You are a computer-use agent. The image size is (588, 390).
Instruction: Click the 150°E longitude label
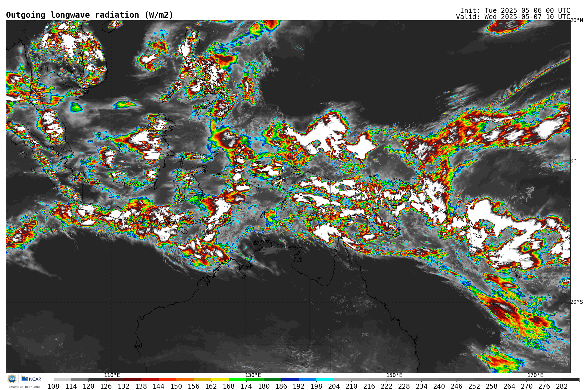394,375
